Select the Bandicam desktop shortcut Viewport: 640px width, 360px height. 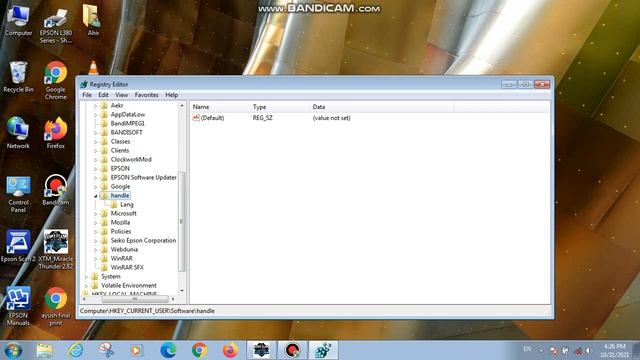pos(56,190)
